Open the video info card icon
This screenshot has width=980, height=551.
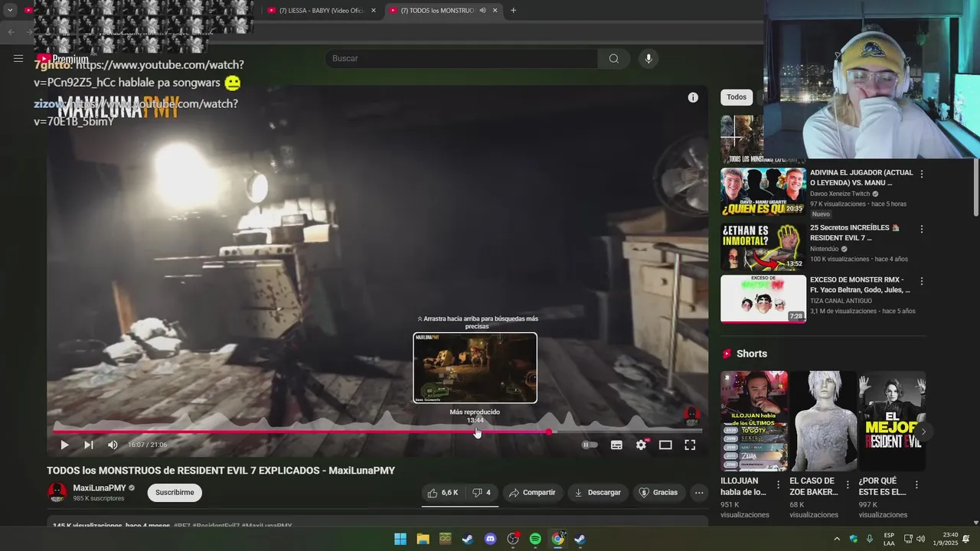(693, 97)
